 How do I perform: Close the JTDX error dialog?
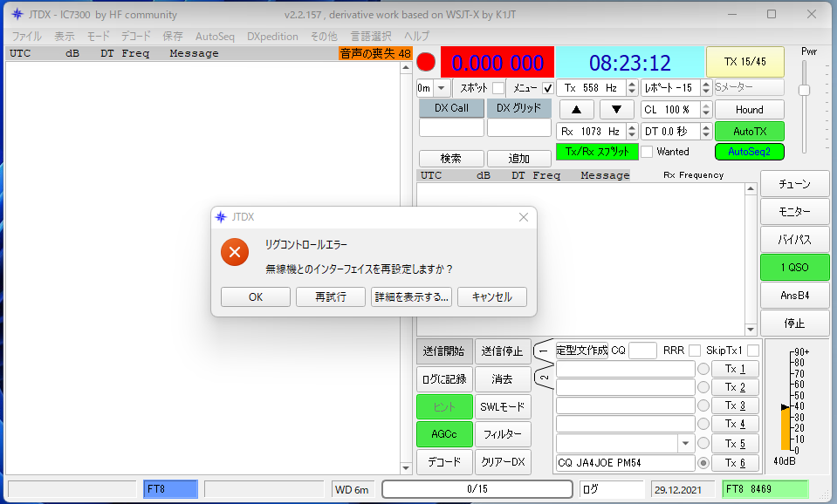pyautogui.click(x=524, y=217)
